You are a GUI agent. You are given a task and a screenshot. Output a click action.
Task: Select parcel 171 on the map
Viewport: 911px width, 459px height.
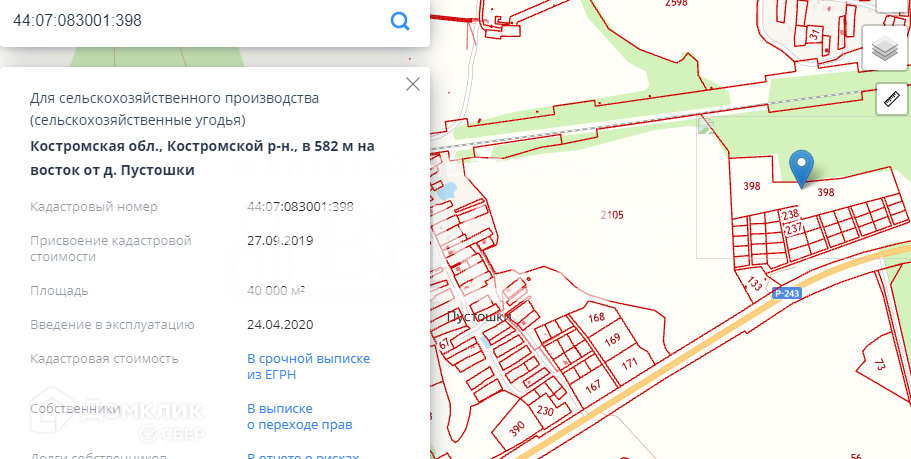(x=629, y=364)
